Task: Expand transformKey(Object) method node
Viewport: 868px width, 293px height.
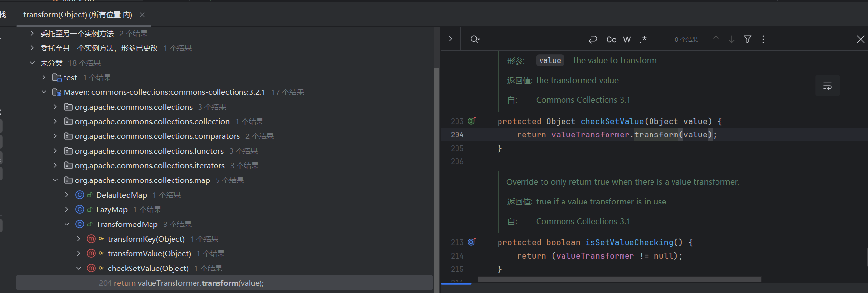Action: tap(79, 239)
